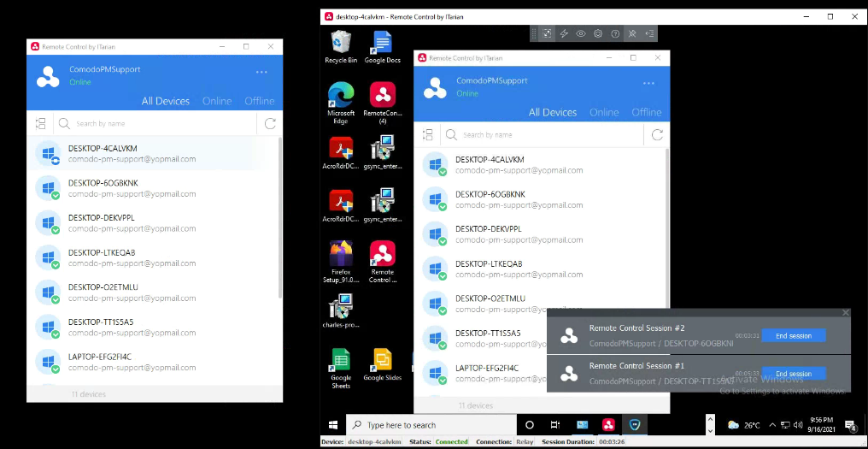868x449 pixels.
Task: Switch to All Devices tab in the remote window
Action: [x=553, y=113]
